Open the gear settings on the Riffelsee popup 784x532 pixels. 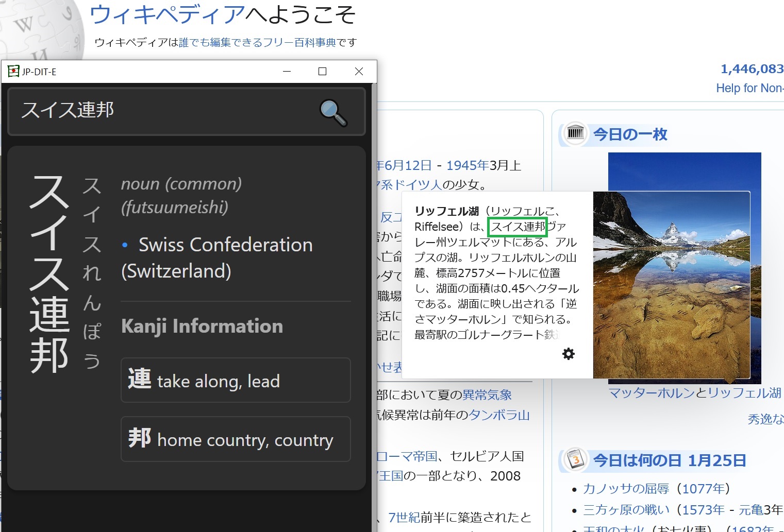568,354
